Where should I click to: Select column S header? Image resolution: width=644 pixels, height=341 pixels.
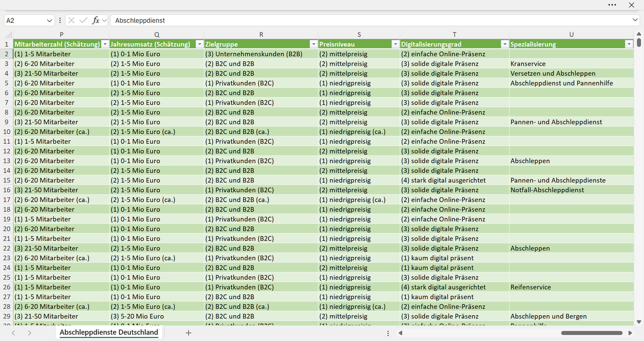pyautogui.click(x=359, y=34)
